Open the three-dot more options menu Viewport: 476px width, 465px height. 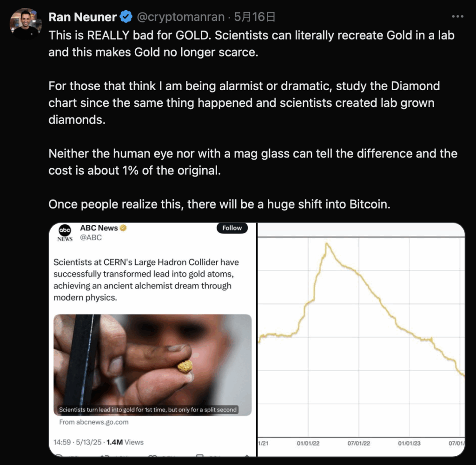click(x=457, y=17)
